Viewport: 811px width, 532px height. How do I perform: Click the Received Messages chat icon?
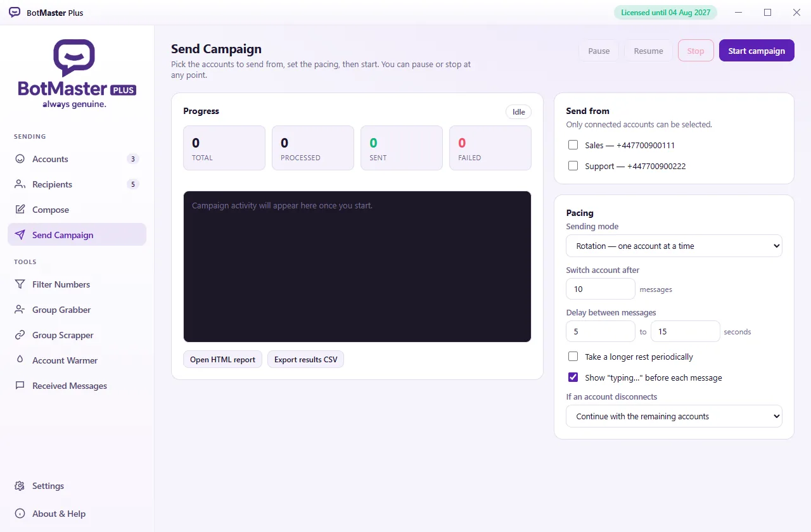coord(20,386)
